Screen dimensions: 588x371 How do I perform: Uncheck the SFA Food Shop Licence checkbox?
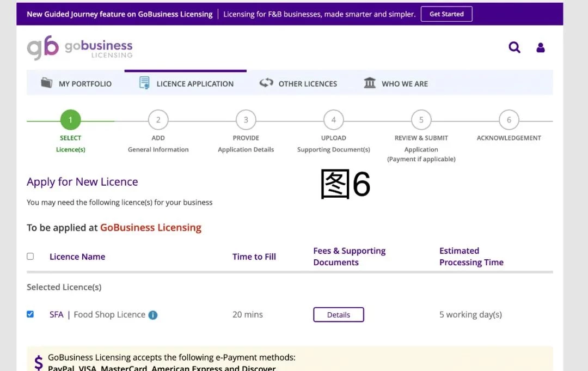30,314
